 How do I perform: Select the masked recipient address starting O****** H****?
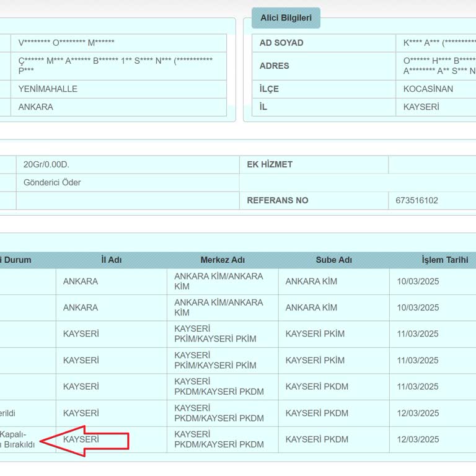(x=439, y=66)
